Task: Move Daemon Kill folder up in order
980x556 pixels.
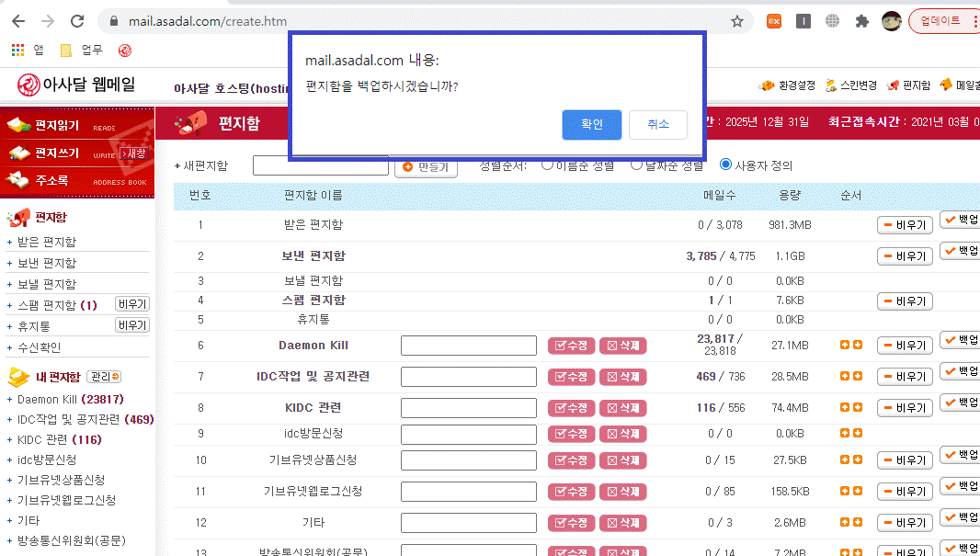Action: click(x=844, y=346)
